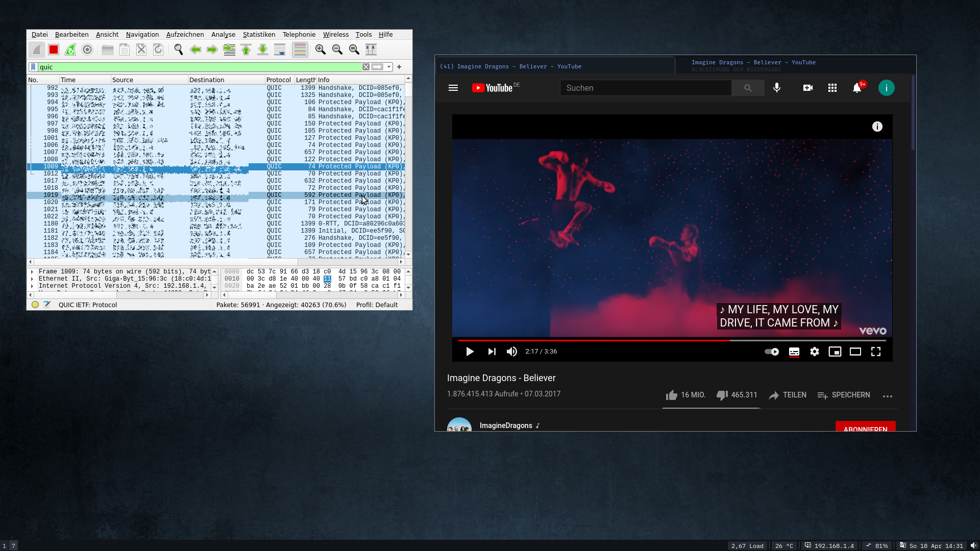Click the YouTube logo home link
The width and height of the screenshot is (980, 551).
tap(492, 88)
